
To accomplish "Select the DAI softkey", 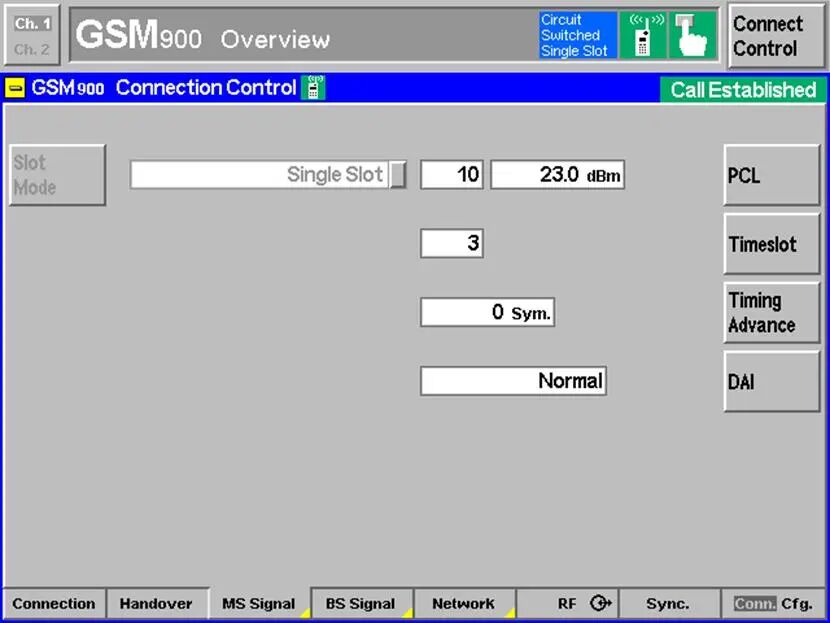I will point(771,381).
